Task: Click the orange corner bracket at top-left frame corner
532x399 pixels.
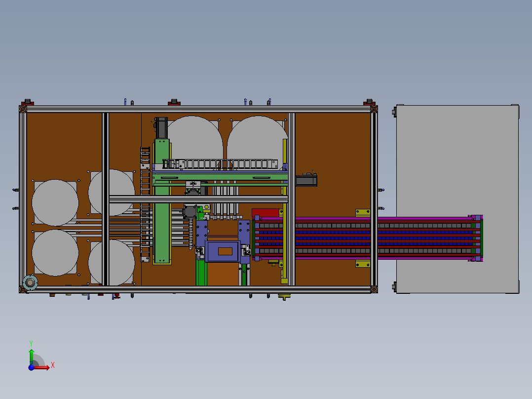Action: pos(23,109)
